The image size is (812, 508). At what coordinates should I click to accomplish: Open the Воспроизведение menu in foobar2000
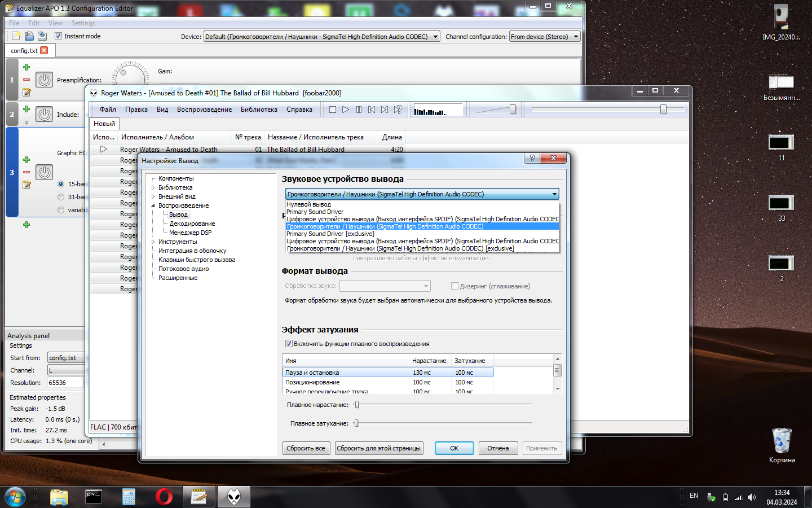(x=204, y=110)
